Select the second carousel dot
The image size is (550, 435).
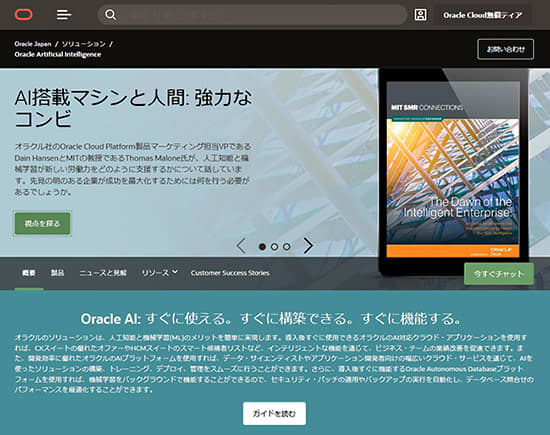tap(274, 247)
